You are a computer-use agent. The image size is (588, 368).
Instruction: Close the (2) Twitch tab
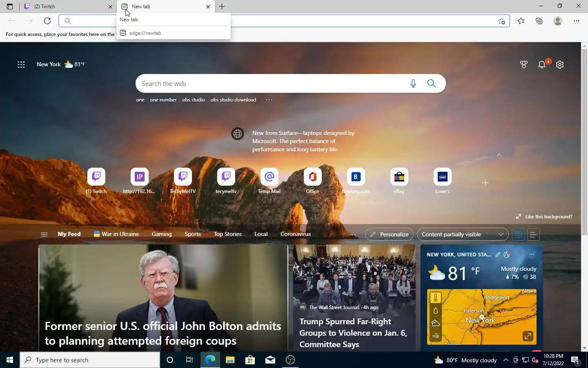[x=110, y=7]
